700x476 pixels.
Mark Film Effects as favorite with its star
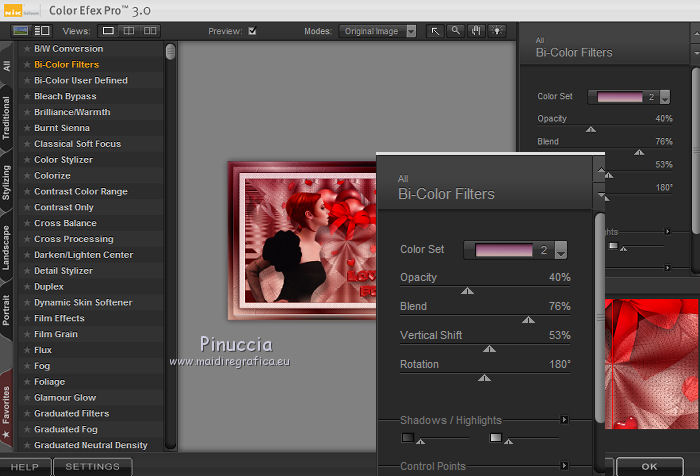[27, 318]
